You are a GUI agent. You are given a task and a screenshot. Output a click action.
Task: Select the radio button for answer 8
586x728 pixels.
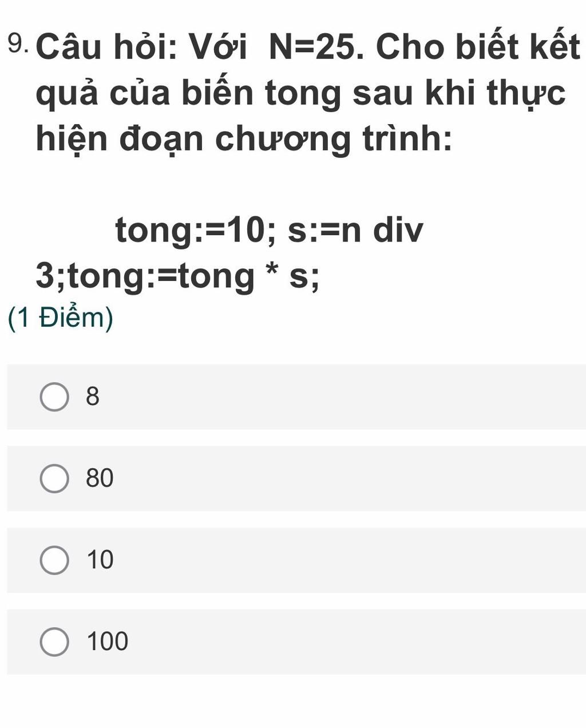point(54,397)
